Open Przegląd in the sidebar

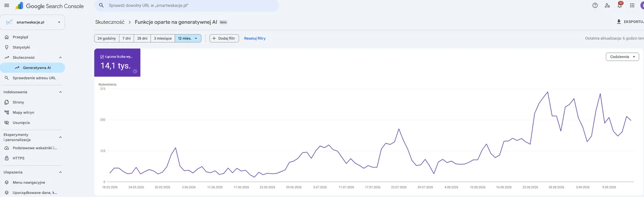33,37
